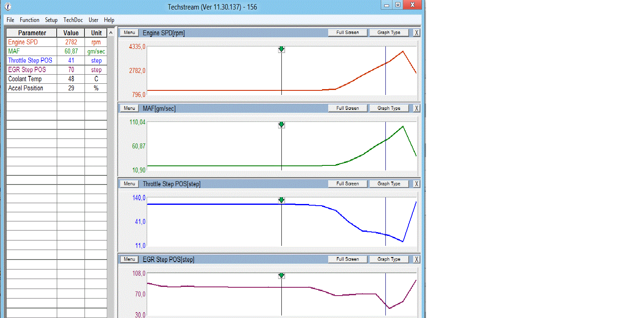Open the TechDoc menu
The height and width of the screenshot is (318, 644).
[x=73, y=20]
